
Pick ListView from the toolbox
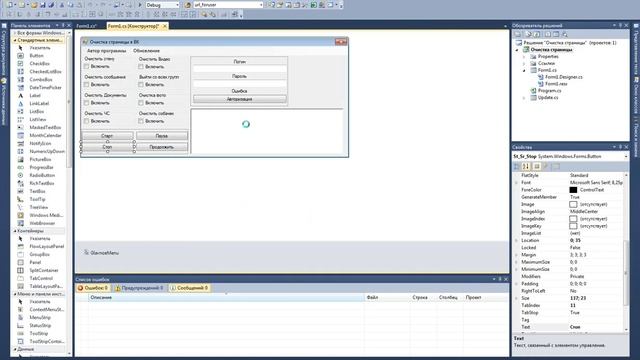pyautogui.click(x=38, y=120)
